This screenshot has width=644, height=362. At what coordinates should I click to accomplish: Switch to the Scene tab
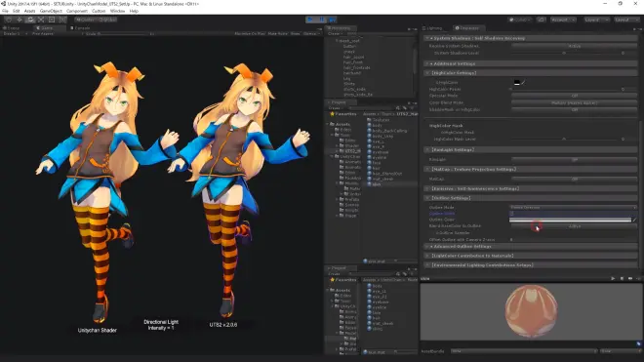click(x=11, y=28)
